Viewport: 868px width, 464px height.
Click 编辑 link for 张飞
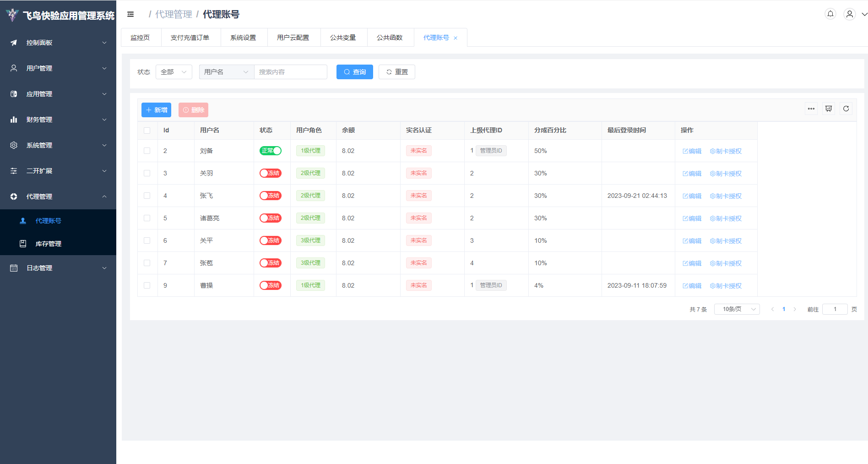pyautogui.click(x=692, y=196)
